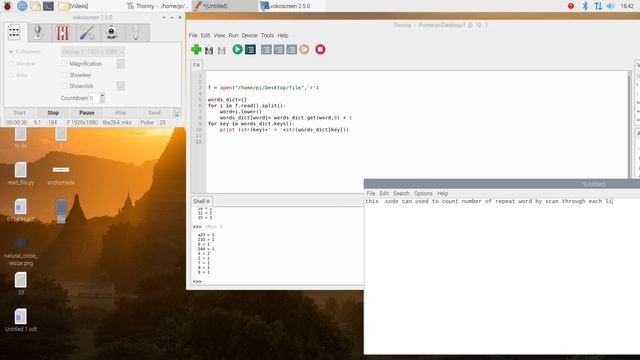The width and height of the screenshot is (640, 360).
Task: Open the text editor Search menu
Action: (401, 193)
